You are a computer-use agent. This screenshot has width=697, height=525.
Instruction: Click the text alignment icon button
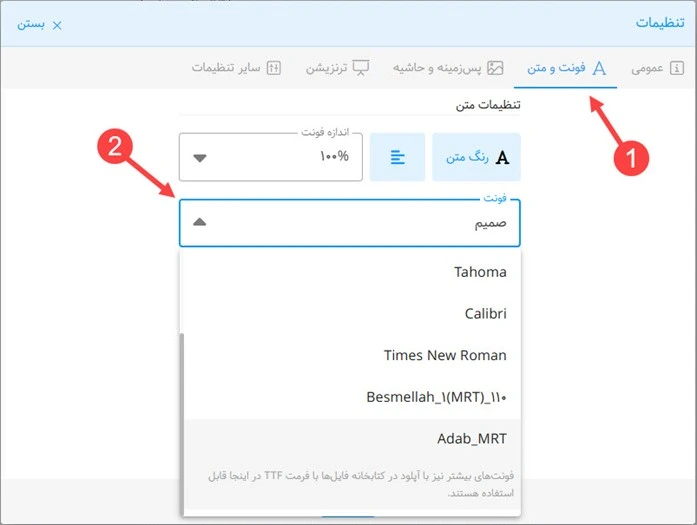397,157
